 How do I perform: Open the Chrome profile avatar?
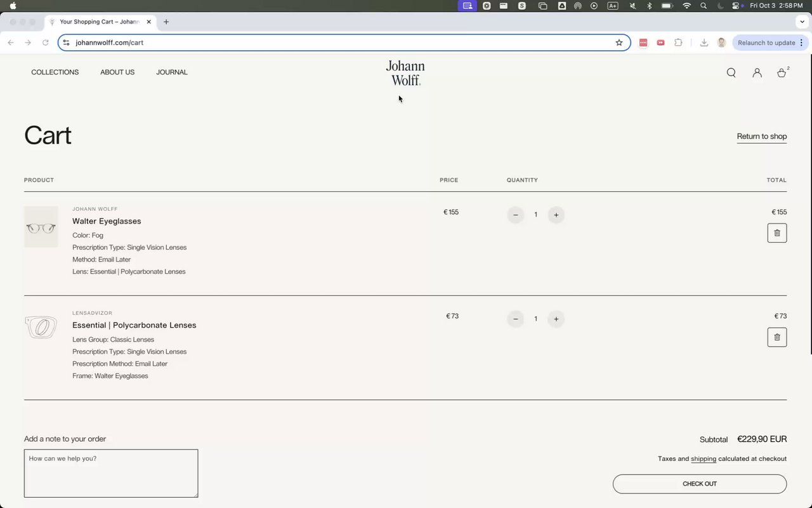click(x=721, y=43)
